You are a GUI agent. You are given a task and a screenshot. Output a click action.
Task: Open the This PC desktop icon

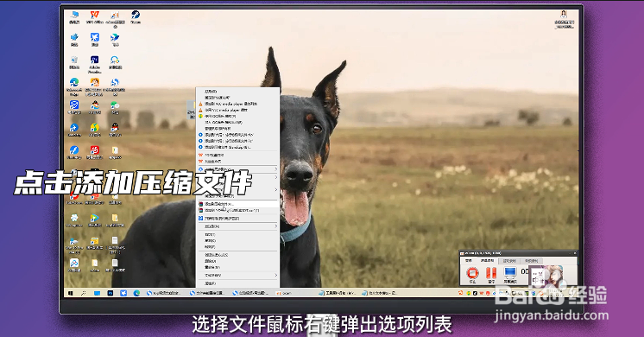tap(74, 17)
